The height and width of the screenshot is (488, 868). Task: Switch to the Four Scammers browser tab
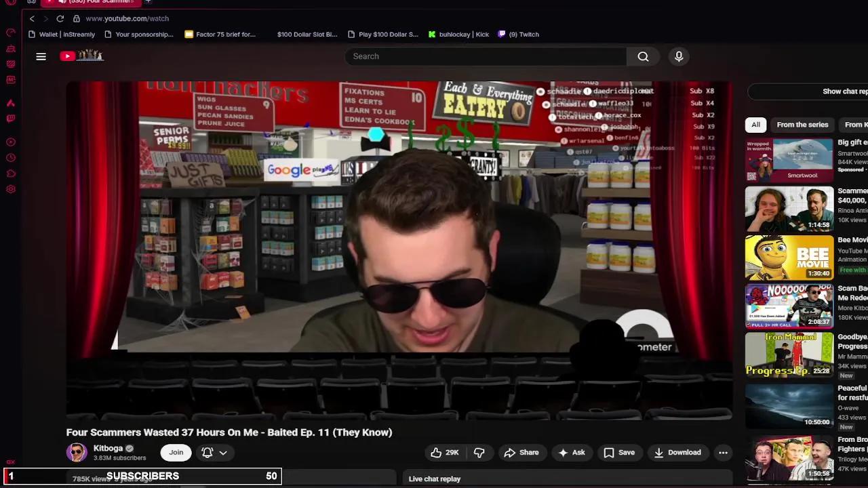(92, 2)
